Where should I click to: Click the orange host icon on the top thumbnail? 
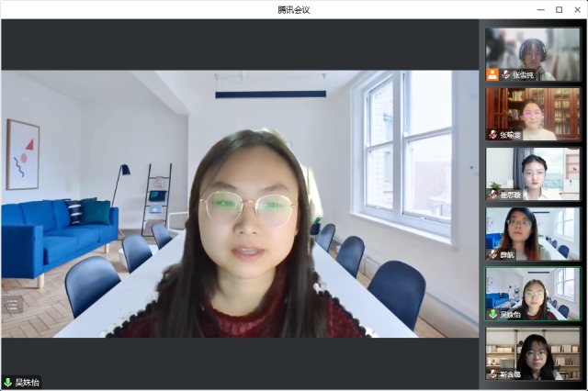492,74
